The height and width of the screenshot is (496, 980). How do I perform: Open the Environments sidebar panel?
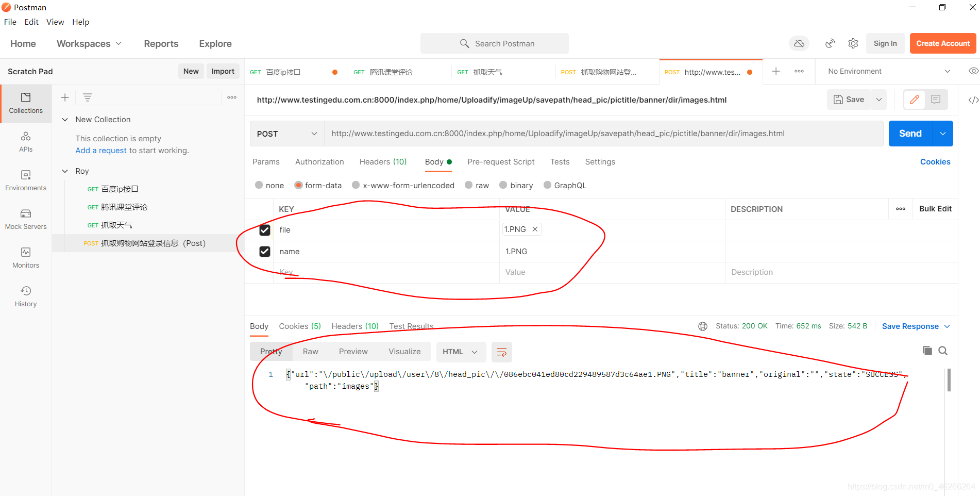(x=26, y=180)
